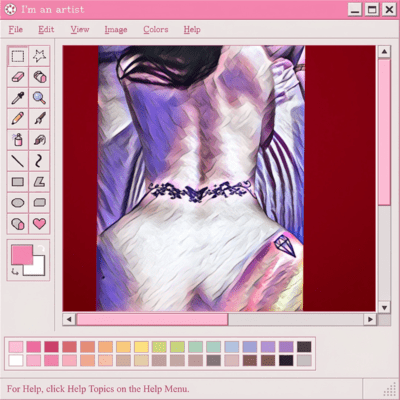Open the Image menu
The width and height of the screenshot is (400, 400).
tap(116, 30)
